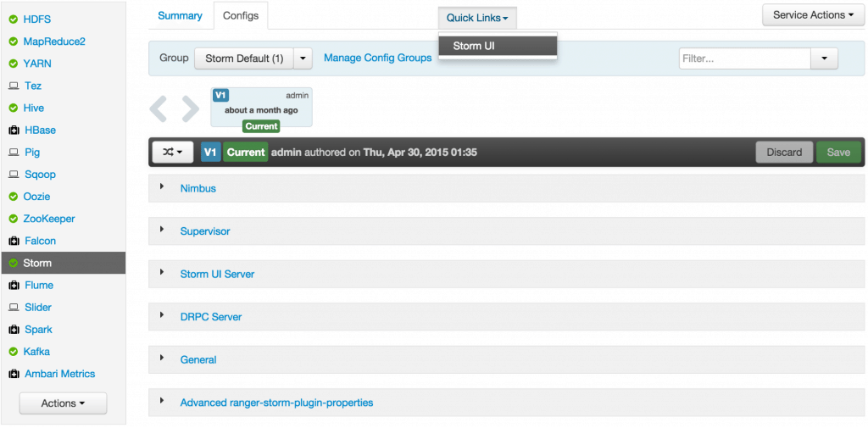Click the shuffle compare icon in version bar
This screenshot has height=428, width=868.
coord(173,153)
